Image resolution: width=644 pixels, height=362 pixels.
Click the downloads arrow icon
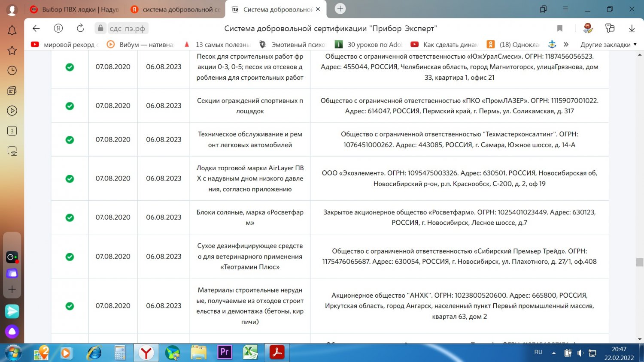pyautogui.click(x=632, y=28)
